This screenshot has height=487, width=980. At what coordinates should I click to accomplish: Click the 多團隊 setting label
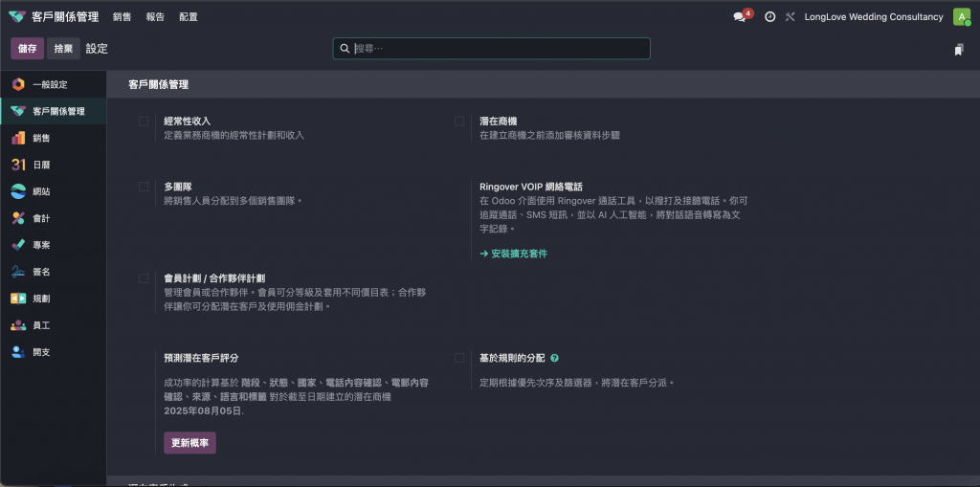pyautogui.click(x=178, y=187)
